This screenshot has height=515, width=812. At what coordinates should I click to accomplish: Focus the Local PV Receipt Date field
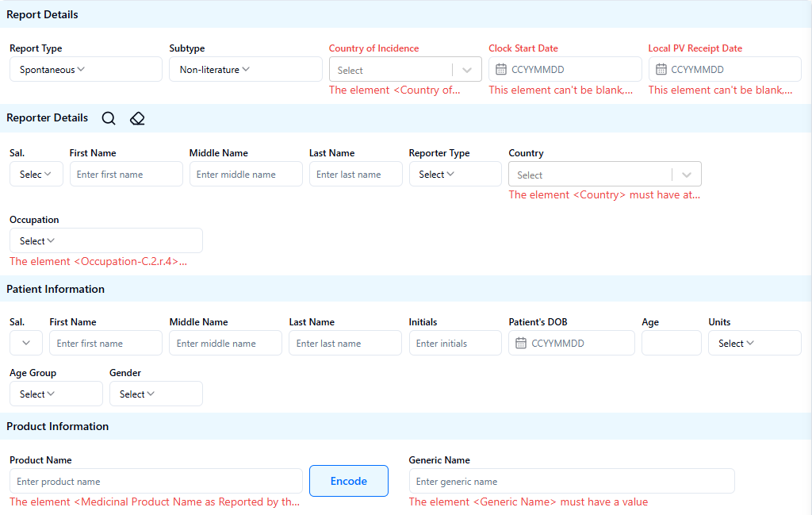click(725, 69)
